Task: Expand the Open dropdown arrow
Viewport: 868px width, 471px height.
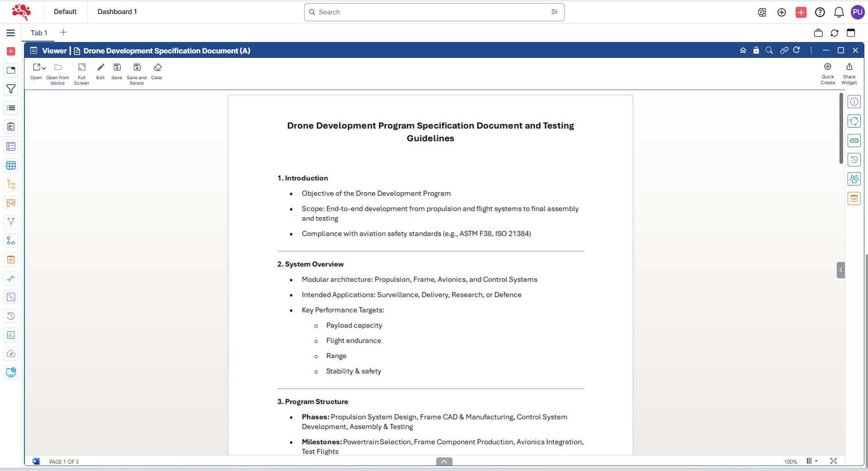Action: click(44, 68)
